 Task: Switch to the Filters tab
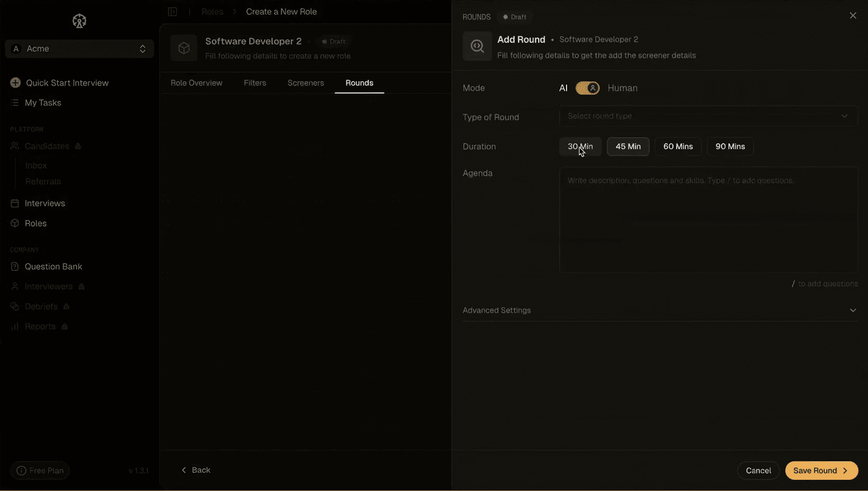[x=255, y=83]
